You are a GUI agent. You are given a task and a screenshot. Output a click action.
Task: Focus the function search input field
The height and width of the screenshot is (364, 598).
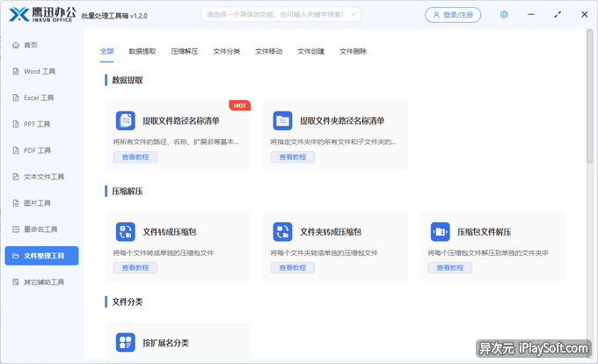(x=281, y=14)
